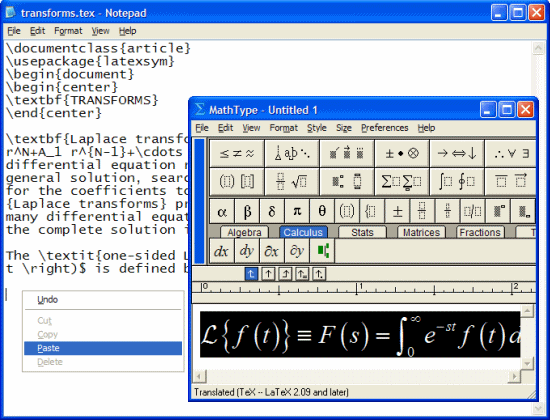Open operator symbols palette (± • ⊗)

[402, 153]
